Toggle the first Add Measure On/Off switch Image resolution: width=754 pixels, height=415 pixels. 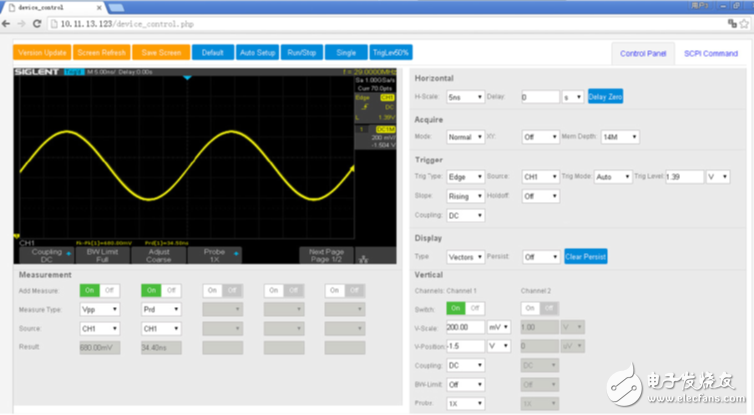coord(96,290)
